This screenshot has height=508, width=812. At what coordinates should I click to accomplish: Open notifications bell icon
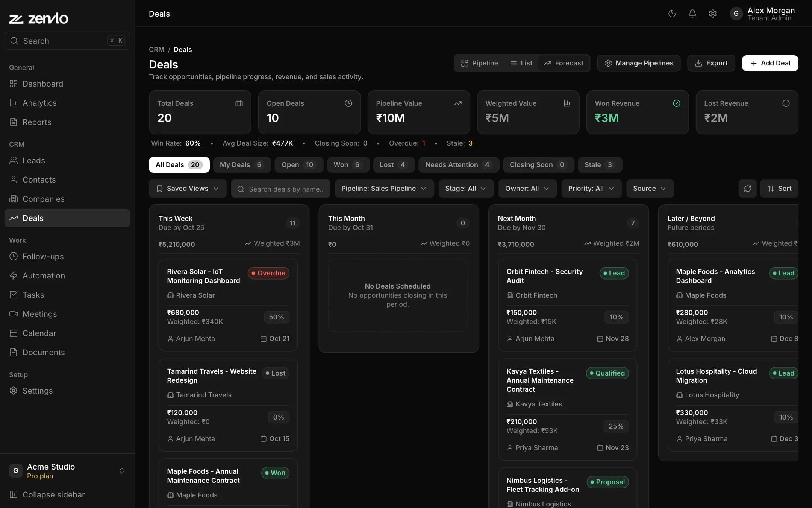692,14
